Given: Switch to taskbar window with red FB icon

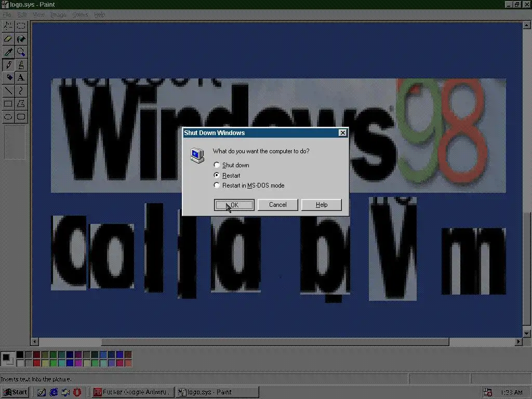Looking at the screenshot, I should pos(132,392).
